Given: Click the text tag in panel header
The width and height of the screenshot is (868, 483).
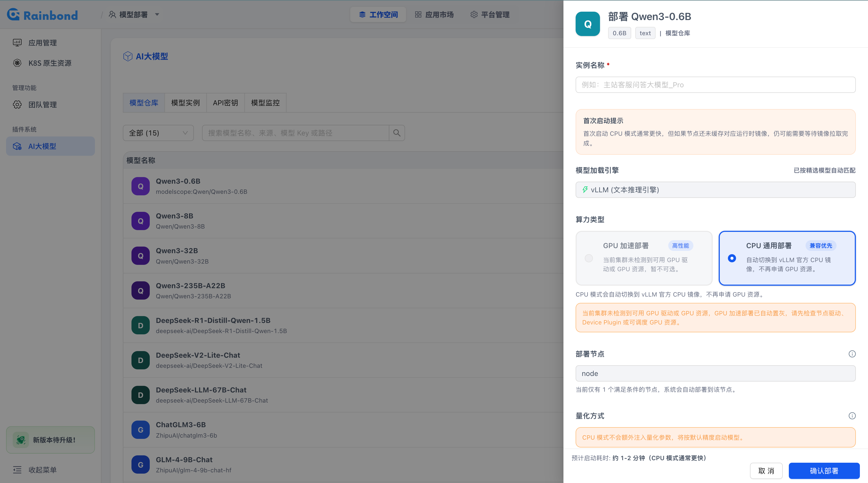Looking at the screenshot, I should 645,33.
